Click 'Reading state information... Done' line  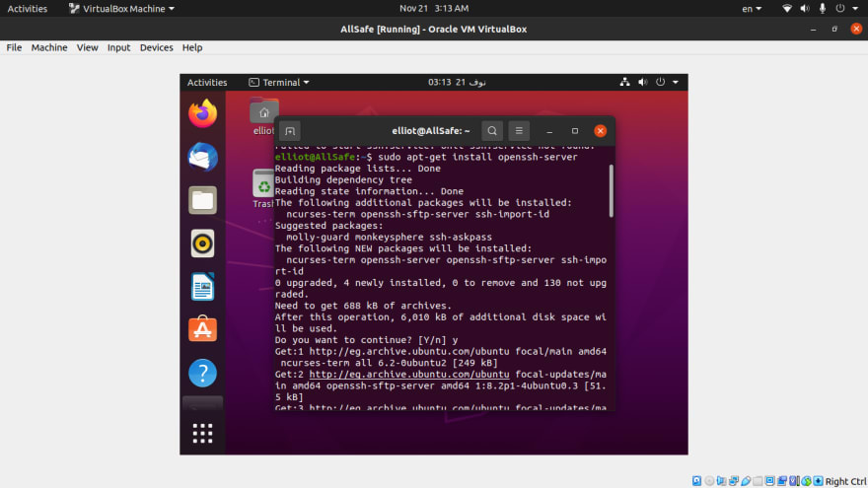coord(369,191)
